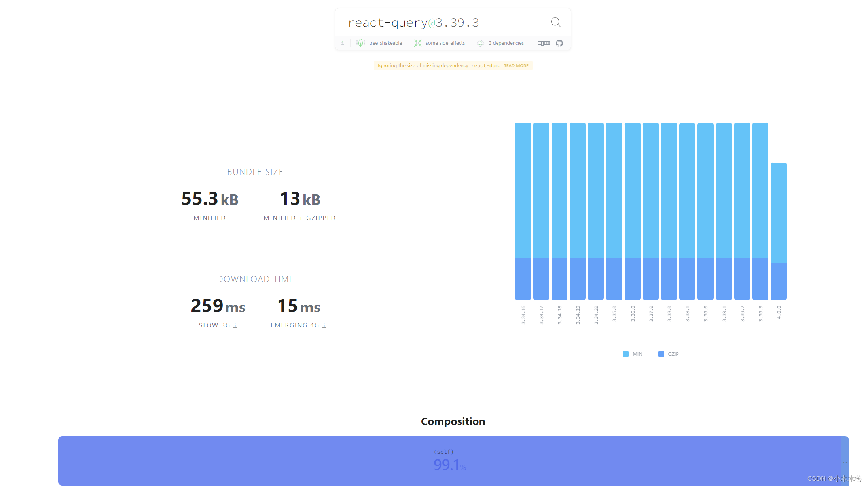Click the side-effects arrows icon
This screenshot has height=486, width=868.
pyautogui.click(x=417, y=43)
